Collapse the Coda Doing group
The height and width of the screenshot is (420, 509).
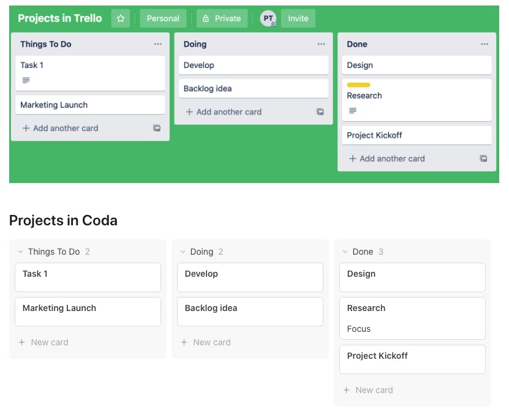[x=183, y=252]
